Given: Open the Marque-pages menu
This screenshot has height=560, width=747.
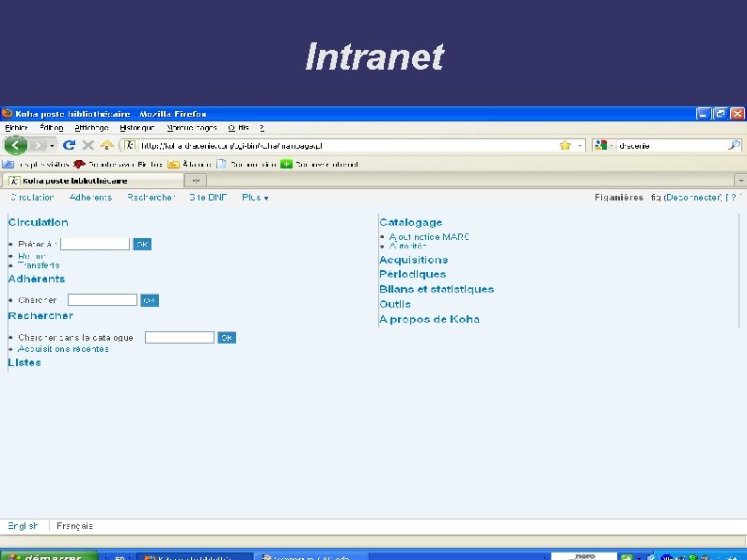Looking at the screenshot, I should [x=192, y=128].
